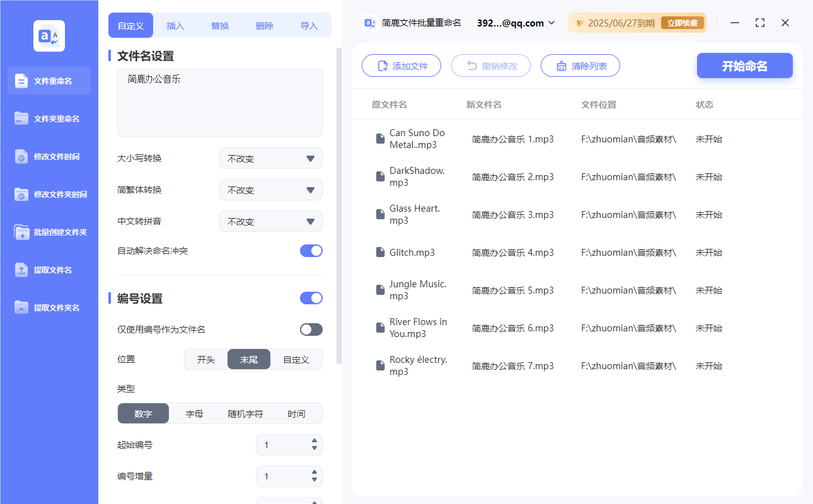This screenshot has height=504, width=813.
Task: Open the 批量创建文件夹 feature
Action: pyautogui.click(x=49, y=232)
